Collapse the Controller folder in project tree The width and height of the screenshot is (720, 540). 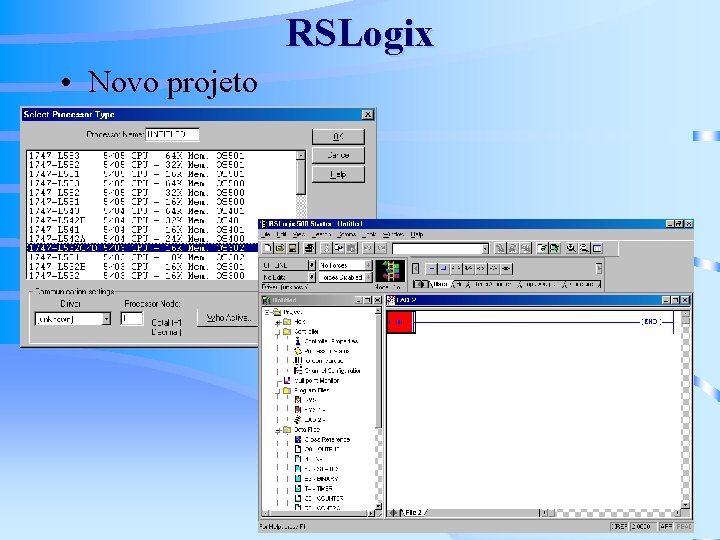coord(278,332)
